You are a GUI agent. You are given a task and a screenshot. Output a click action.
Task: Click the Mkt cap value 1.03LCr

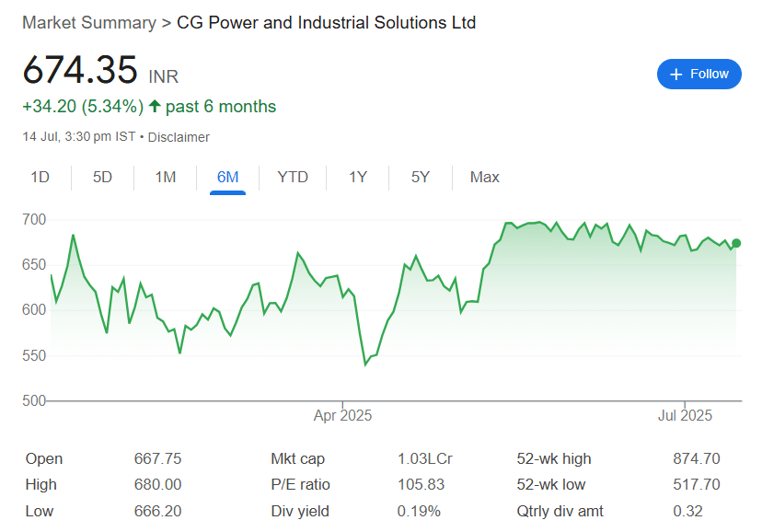tap(425, 458)
